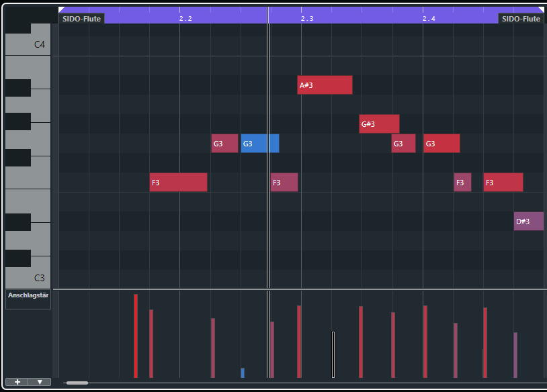
Task: Click the plus button to add controller lane
Action: pyautogui.click(x=17, y=382)
